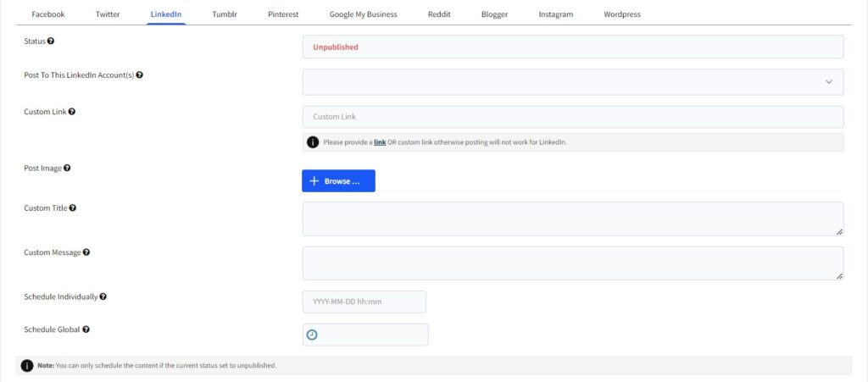868x382 pixels.
Task: Click the Custom Title question mark icon
Action: 73,208
